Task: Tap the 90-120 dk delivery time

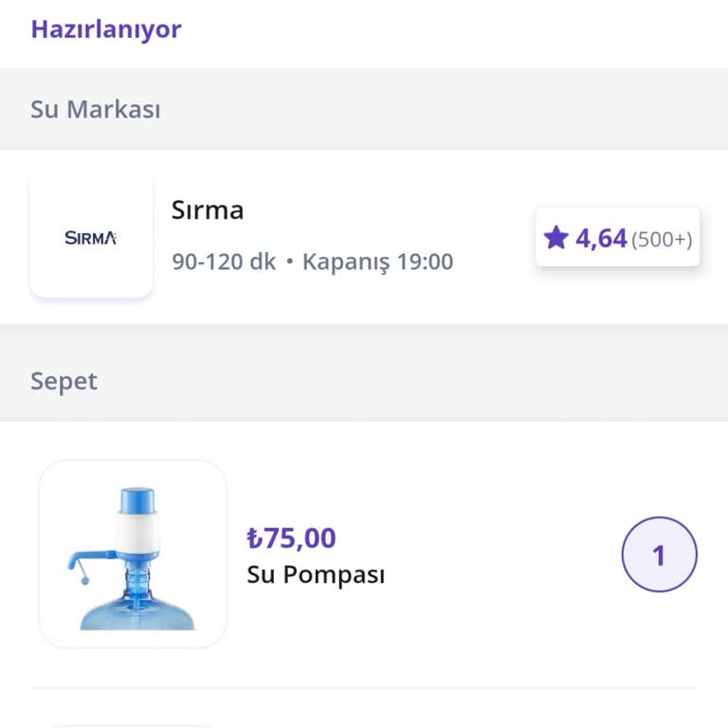Action: coord(224,262)
